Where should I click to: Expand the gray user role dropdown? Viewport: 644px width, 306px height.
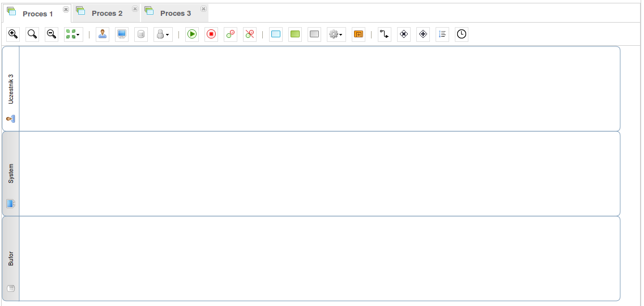point(163,35)
